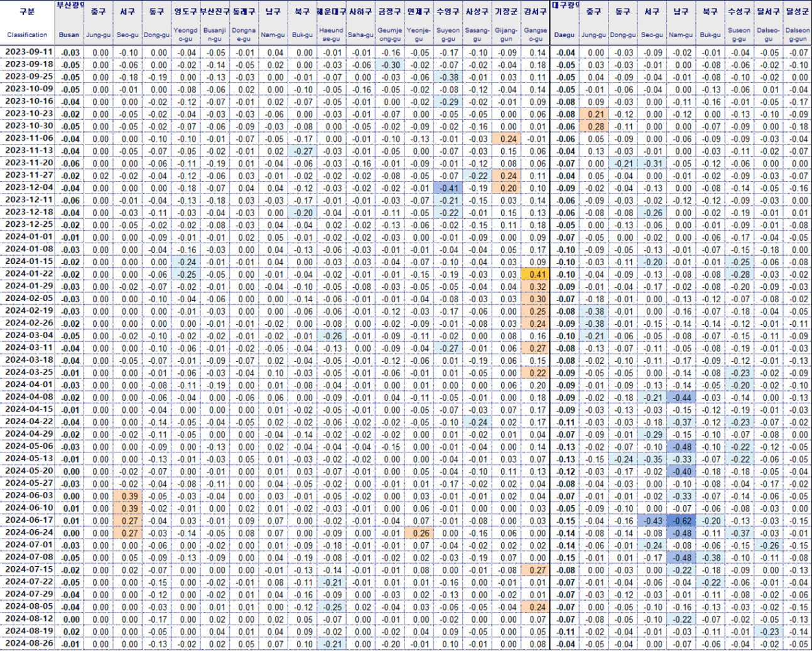Select the 2024-03-18 date cell
812x651 pixels.
(x=28, y=361)
